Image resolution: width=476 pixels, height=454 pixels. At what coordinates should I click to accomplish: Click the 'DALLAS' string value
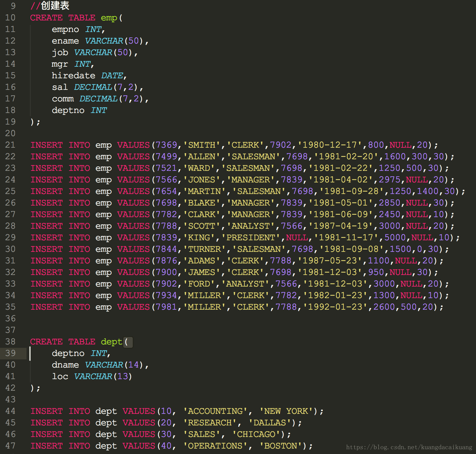[270, 423]
